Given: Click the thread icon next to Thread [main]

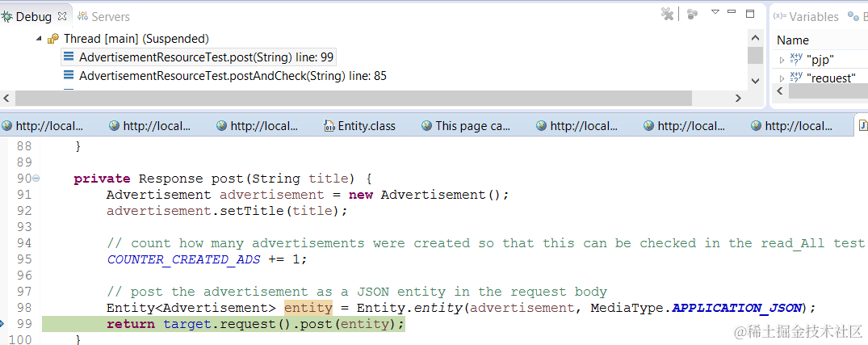Looking at the screenshot, I should [x=53, y=39].
